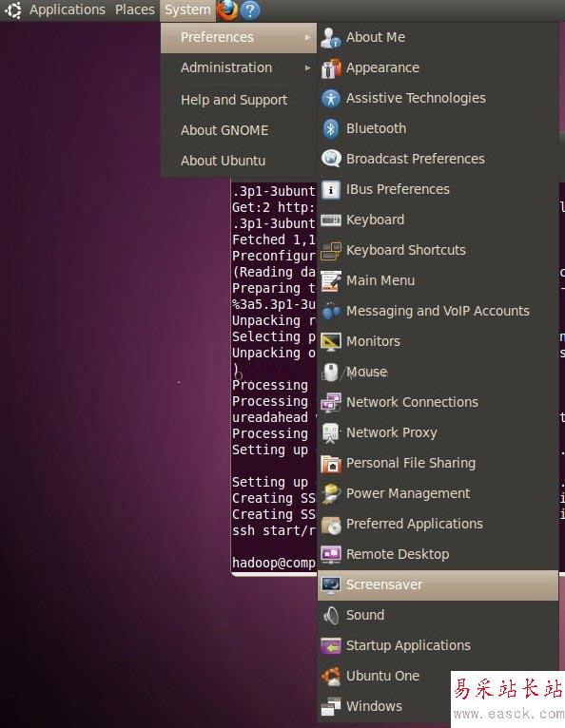Click the 'Get:2 http:' terminal line
The image size is (565, 728).
click(x=274, y=207)
